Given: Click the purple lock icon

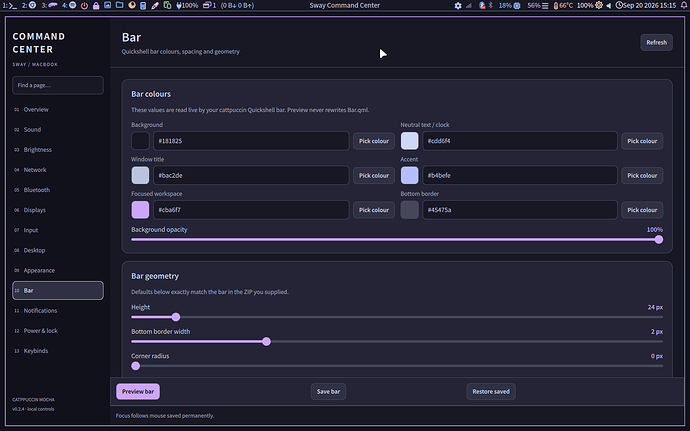Looking at the screenshot, I should tap(96, 6).
